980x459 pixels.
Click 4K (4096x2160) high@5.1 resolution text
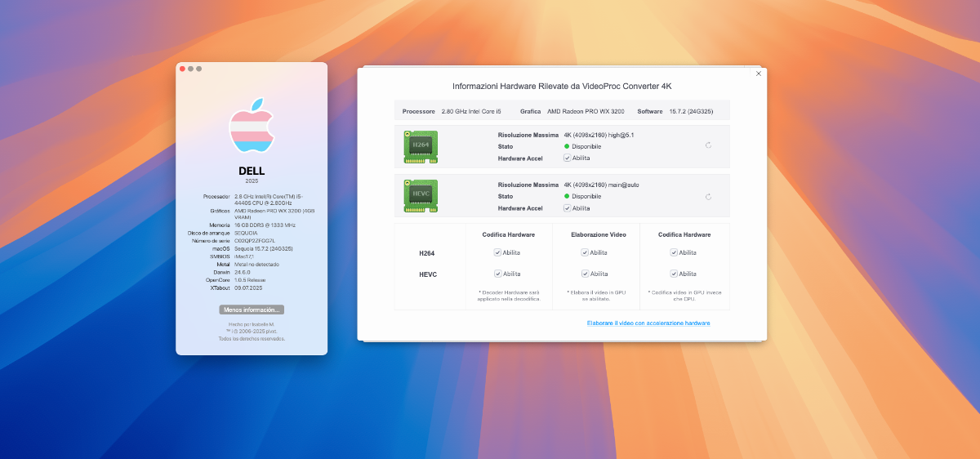point(599,135)
